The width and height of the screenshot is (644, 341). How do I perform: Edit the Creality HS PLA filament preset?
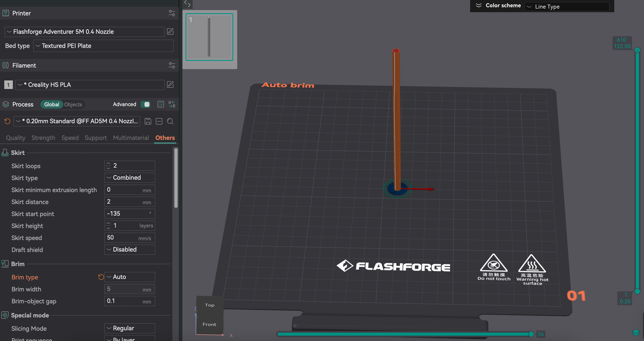coord(170,85)
